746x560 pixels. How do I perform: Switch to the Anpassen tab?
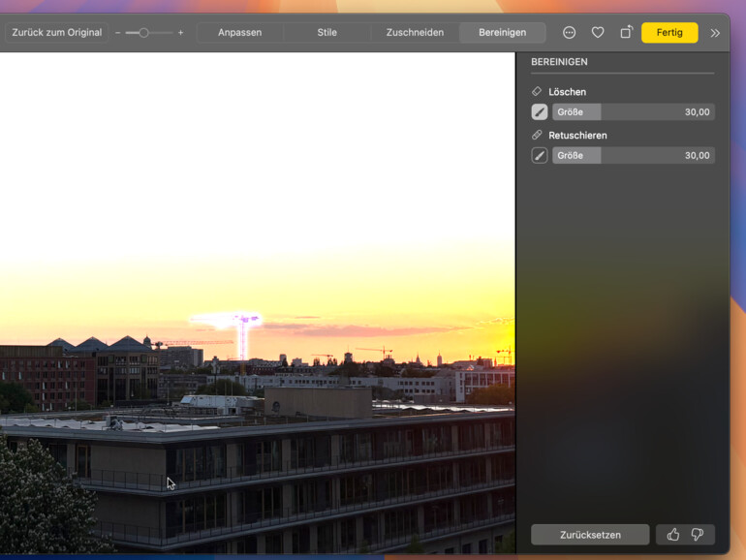[239, 33]
